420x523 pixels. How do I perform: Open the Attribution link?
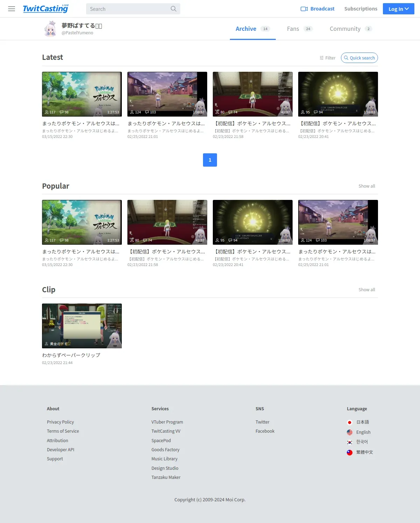[x=57, y=441]
